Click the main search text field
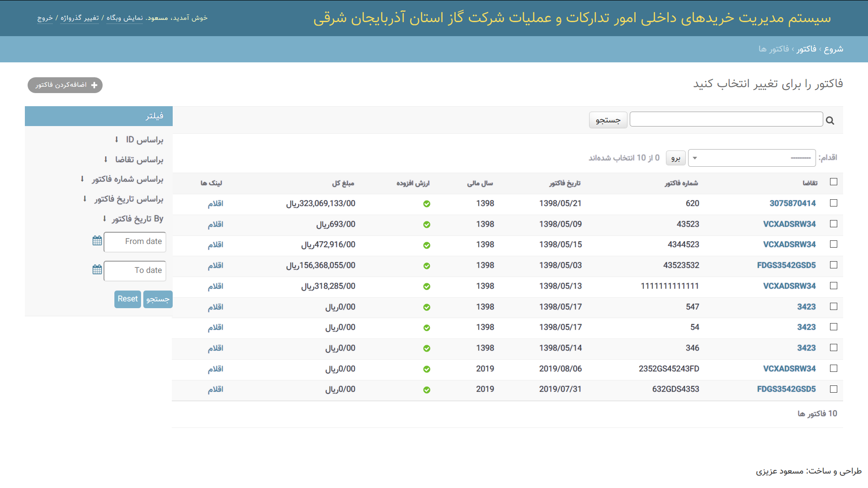This screenshot has width=868, height=488. point(726,120)
